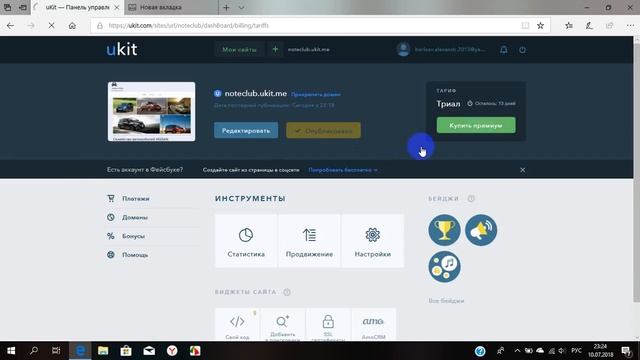Open the taskbar search
Image resolution: width=640 pixels, height=360 pixels.
coord(34,351)
